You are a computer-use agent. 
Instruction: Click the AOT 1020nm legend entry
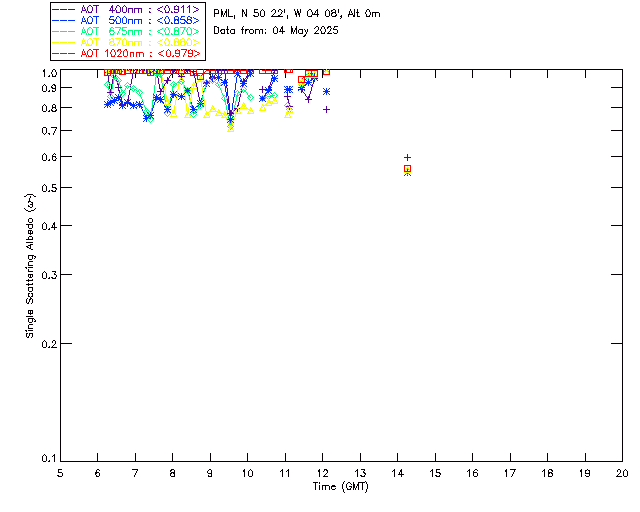(x=127, y=53)
